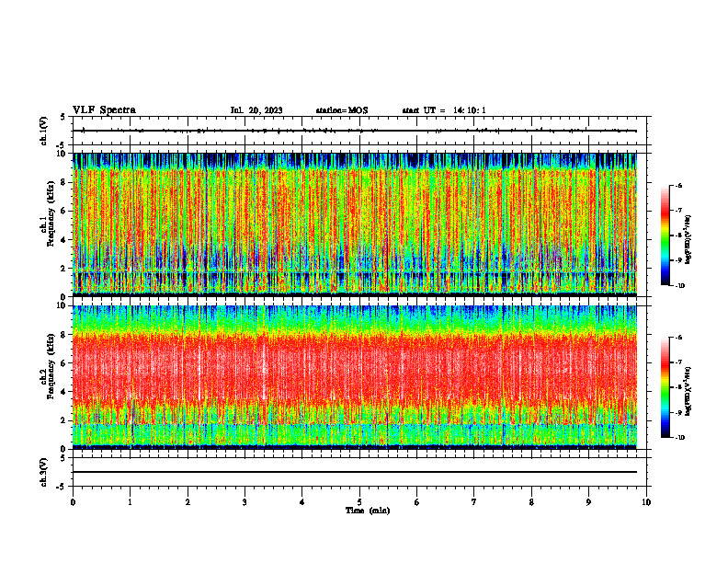Select the "start UT = 14:10: 1" text
This screenshot has height=563, width=728.
coord(444,110)
